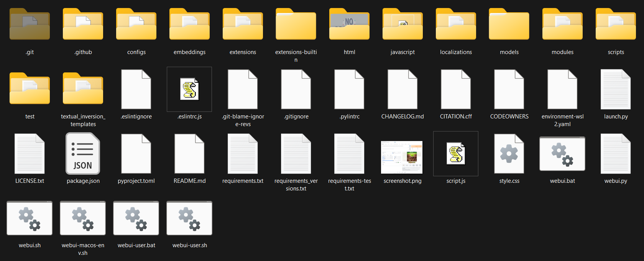The height and width of the screenshot is (261, 644).
Task: Select the screenshot.png image thumbnail
Action: (x=402, y=157)
